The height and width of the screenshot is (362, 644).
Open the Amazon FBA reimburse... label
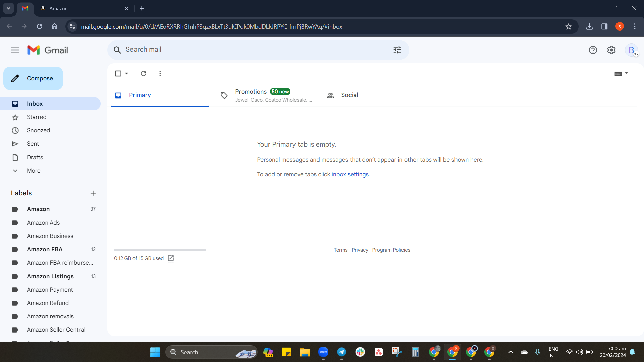[50, 263]
